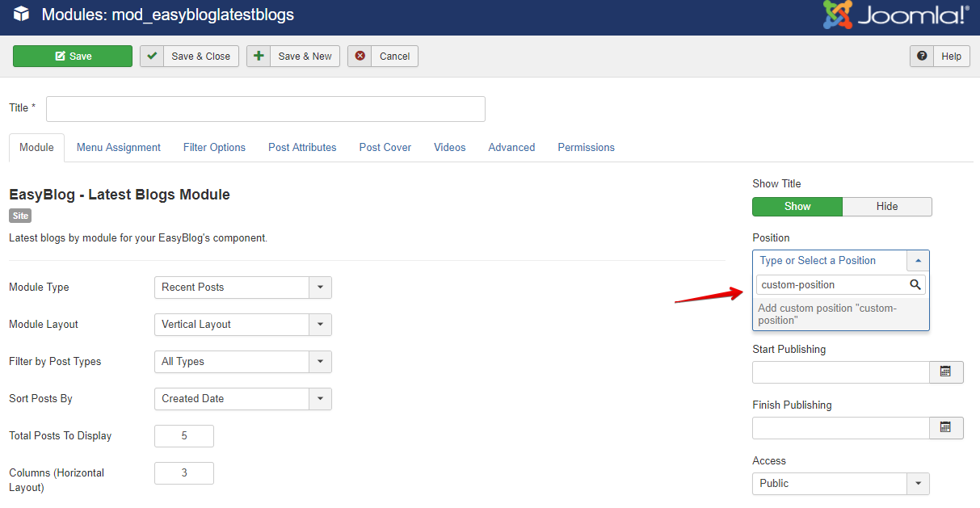This screenshot has width=980, height=508.
Task: Click the modules cube icon in header
Action: (x=21, y=15)
